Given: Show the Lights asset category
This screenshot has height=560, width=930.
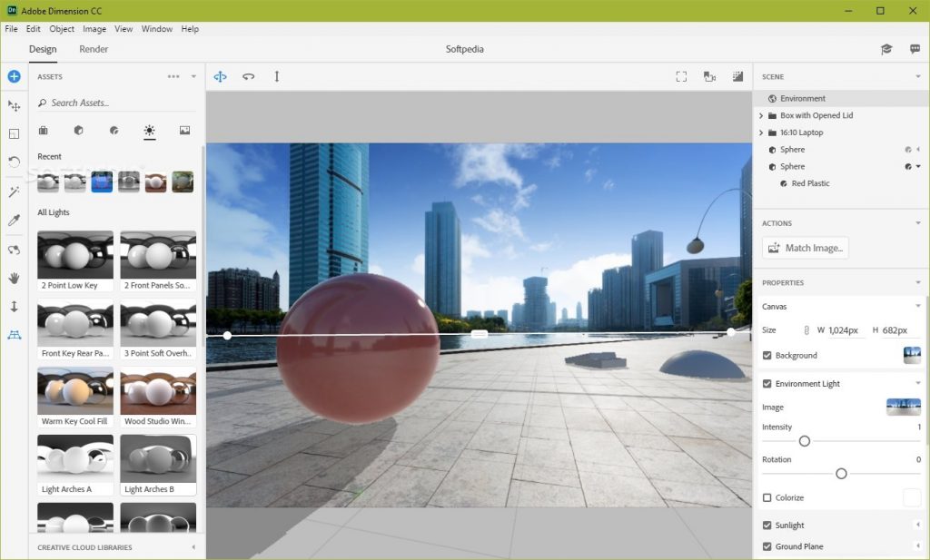Looking at the screenshot, I should pyautogui.click(x=149, y=131).
